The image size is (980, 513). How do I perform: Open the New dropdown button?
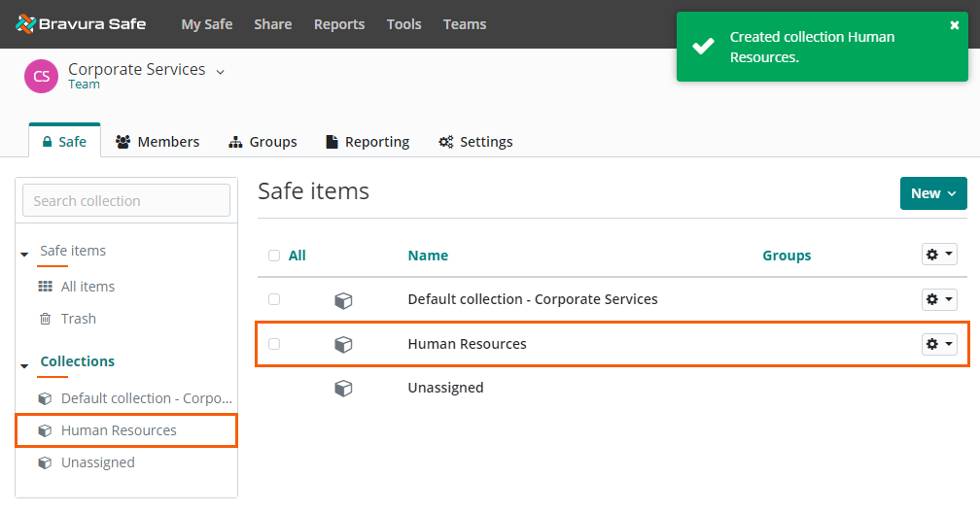click(x=933, y=193)
